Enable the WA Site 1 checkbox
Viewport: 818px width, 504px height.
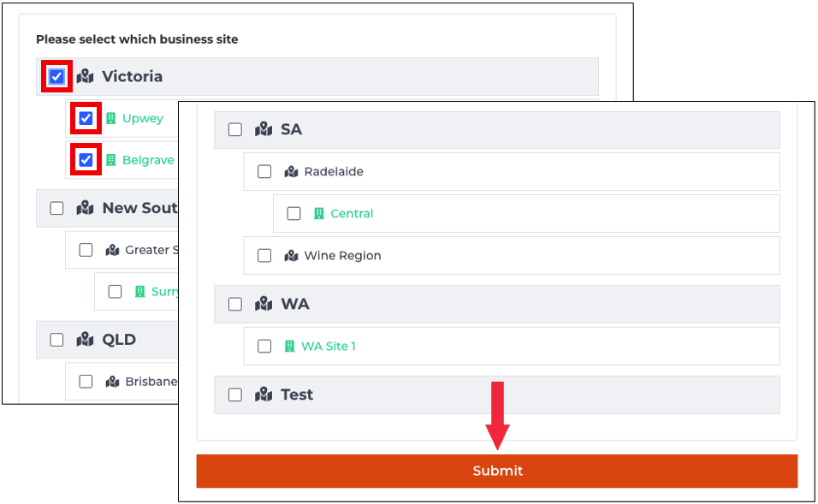coord(264,347)
